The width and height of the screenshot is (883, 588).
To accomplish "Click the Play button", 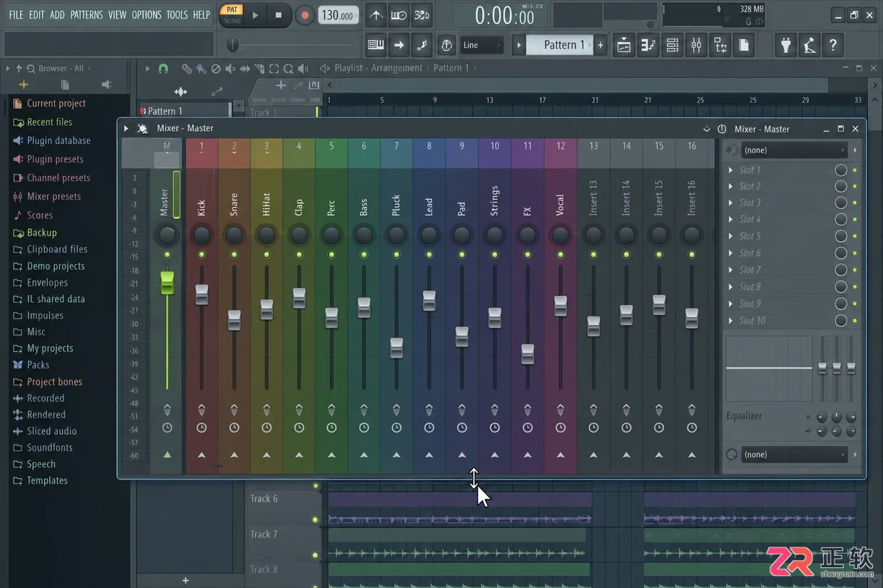I will 255,15.
